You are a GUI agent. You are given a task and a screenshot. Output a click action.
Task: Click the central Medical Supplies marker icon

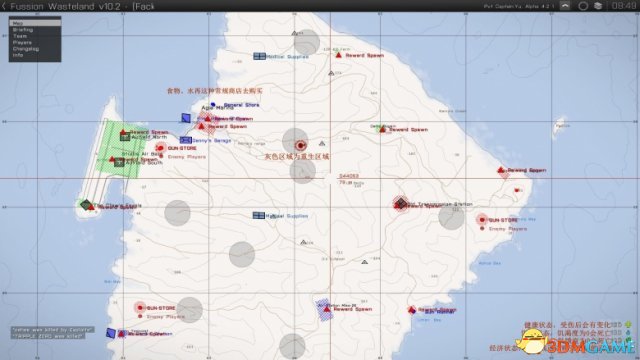(258, 215)
